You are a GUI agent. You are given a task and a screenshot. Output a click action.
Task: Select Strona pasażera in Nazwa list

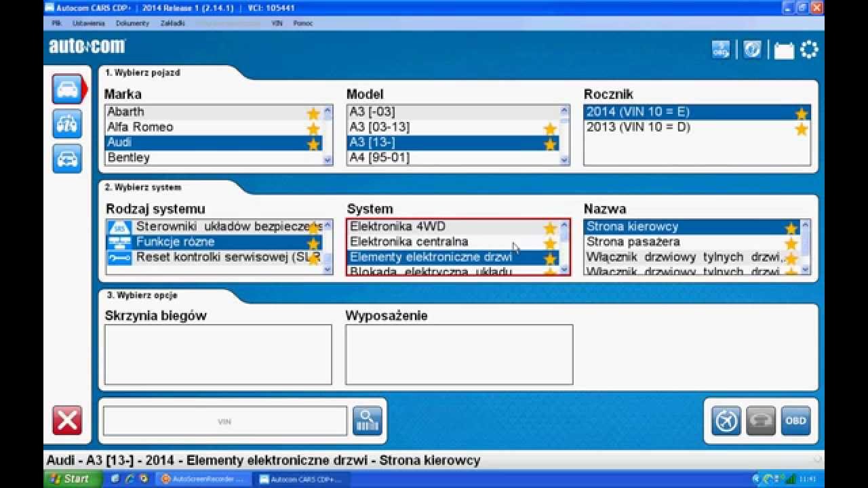pos(692,242)
